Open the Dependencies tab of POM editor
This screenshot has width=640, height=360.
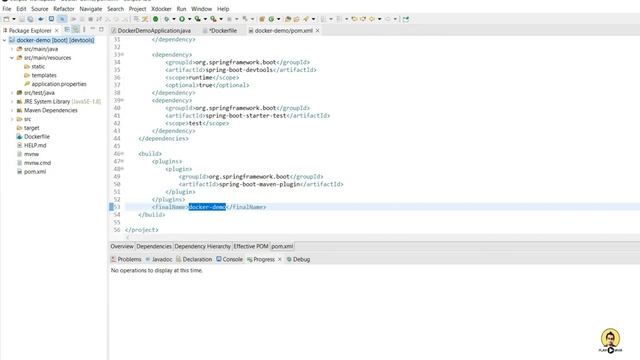pyautogui.click(x=154, y=247)
